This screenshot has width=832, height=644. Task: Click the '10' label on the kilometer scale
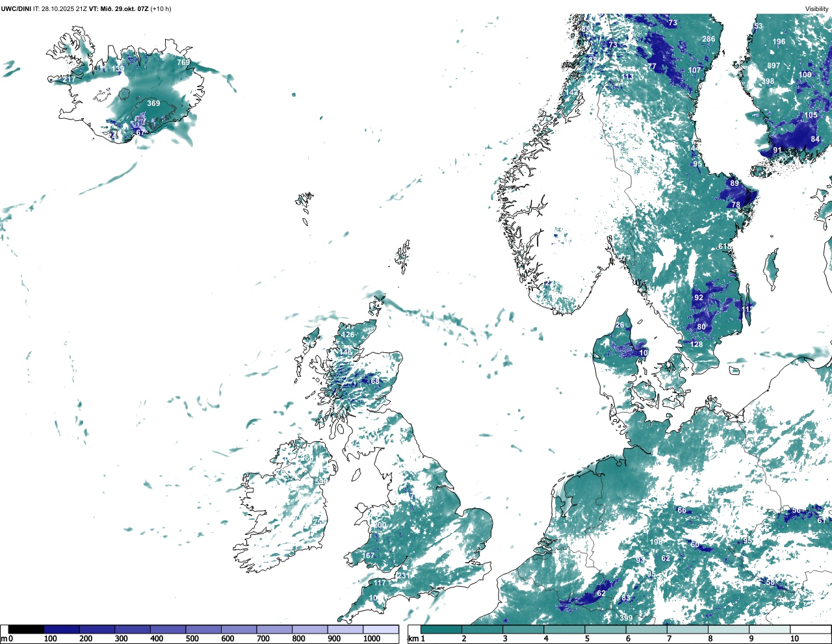(x=795, y=639)
